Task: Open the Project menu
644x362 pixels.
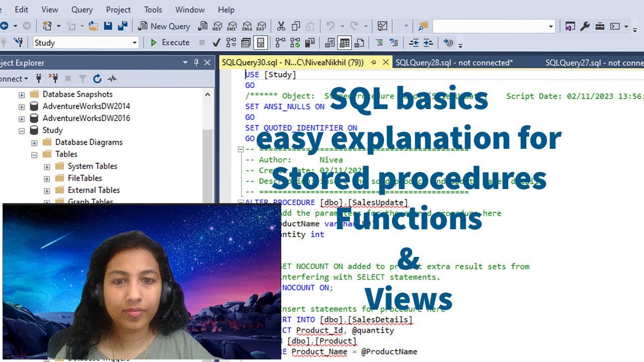Action: 118,10
